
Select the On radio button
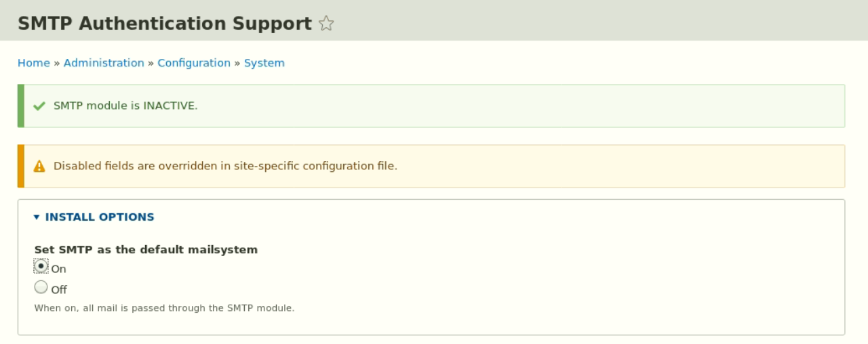pyautogui.click(x=41, y=266)
